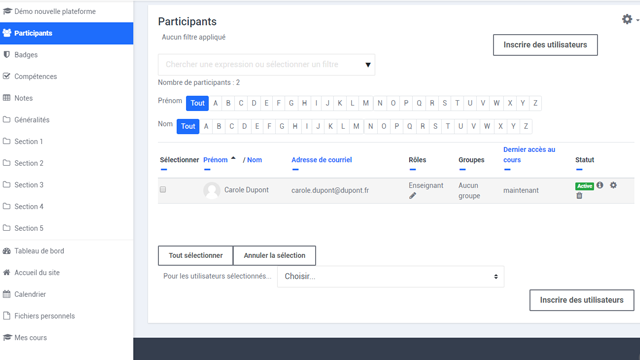Screen dimensions: 640x360
Task: Filter Prénom by letter M
Action: [x=366, y=103]
